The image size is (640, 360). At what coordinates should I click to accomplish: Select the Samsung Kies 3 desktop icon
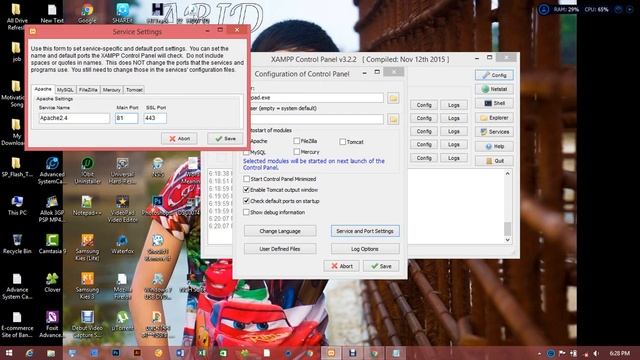tap(87, 286)
